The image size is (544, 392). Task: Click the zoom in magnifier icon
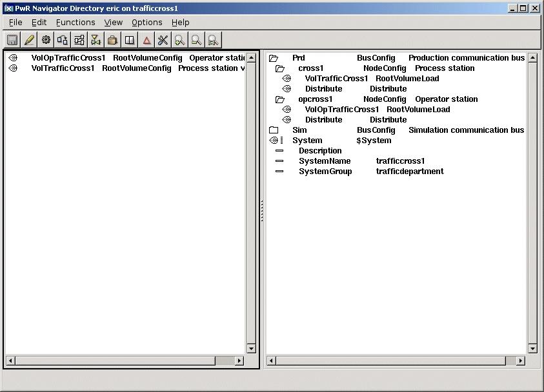(x=179, y=40)
